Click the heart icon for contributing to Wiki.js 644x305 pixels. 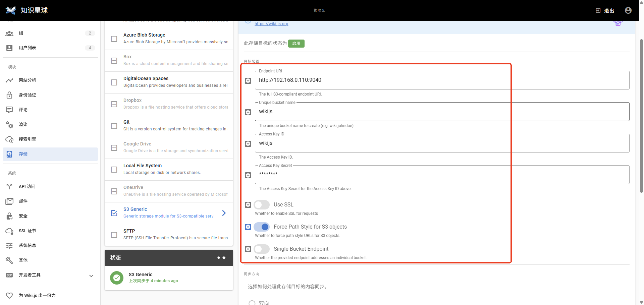click(9, 296)
